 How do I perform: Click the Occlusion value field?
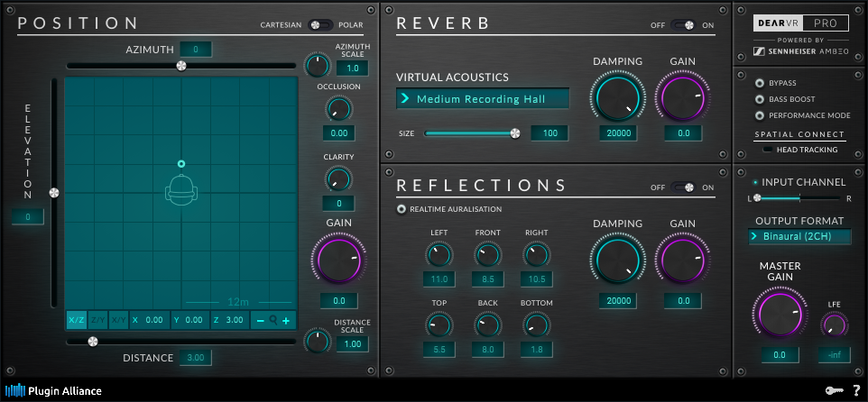click(x=338, y=133)
